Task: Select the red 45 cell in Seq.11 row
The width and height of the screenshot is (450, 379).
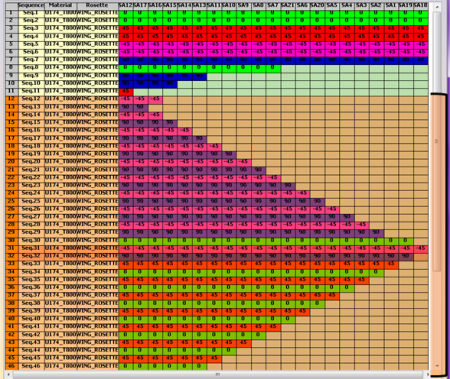Action: point(126,92)
